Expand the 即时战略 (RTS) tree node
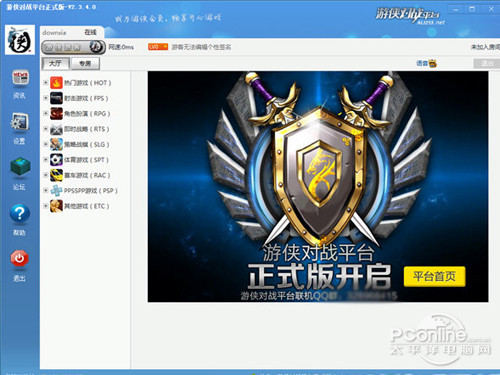Viewport: 500px width, 375px height. 46,129
